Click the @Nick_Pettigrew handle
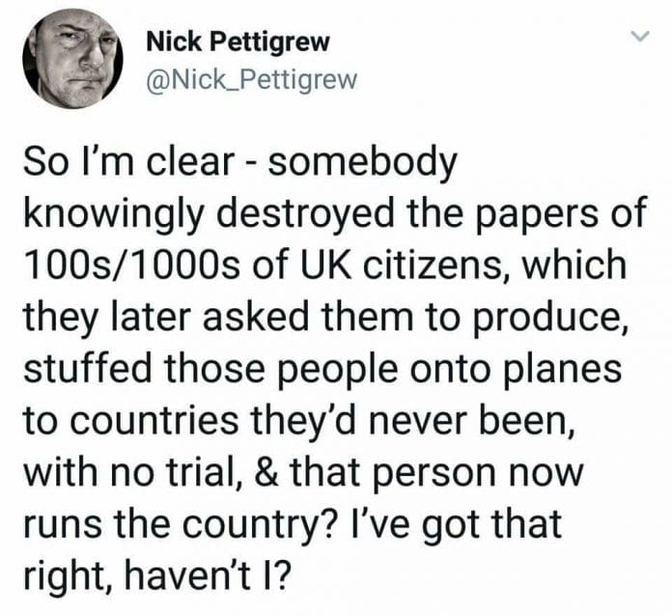672x616 pixels. [250, 81]
